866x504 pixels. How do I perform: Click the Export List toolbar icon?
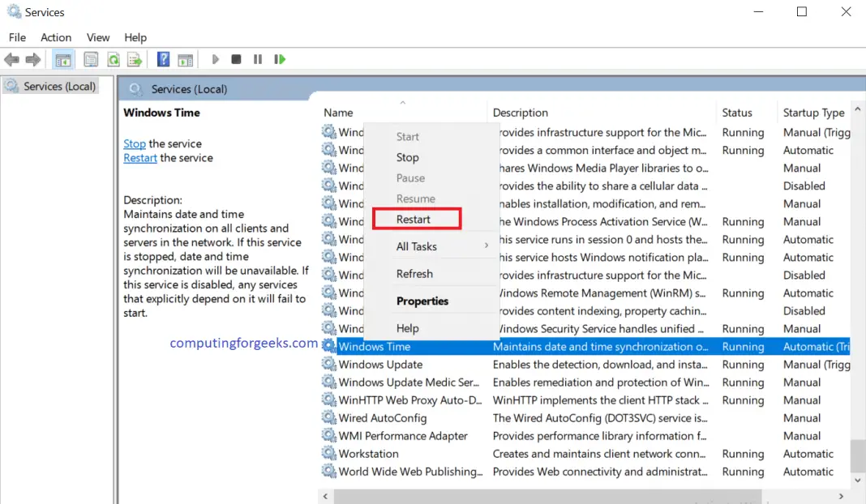click(135, 59)
